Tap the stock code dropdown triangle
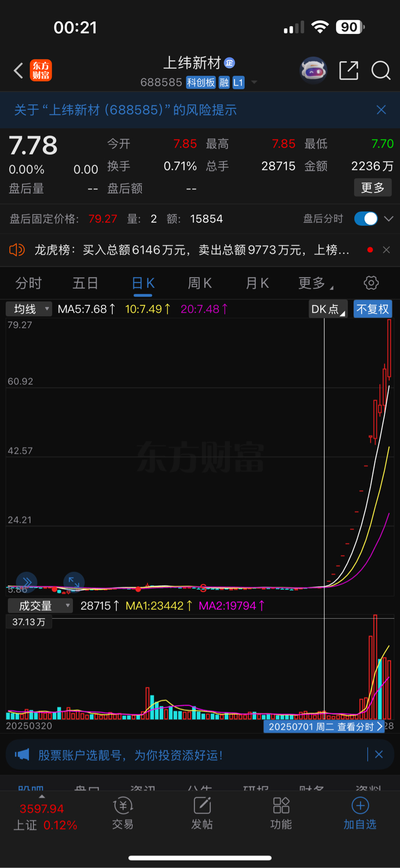 (x=254, y=82)
